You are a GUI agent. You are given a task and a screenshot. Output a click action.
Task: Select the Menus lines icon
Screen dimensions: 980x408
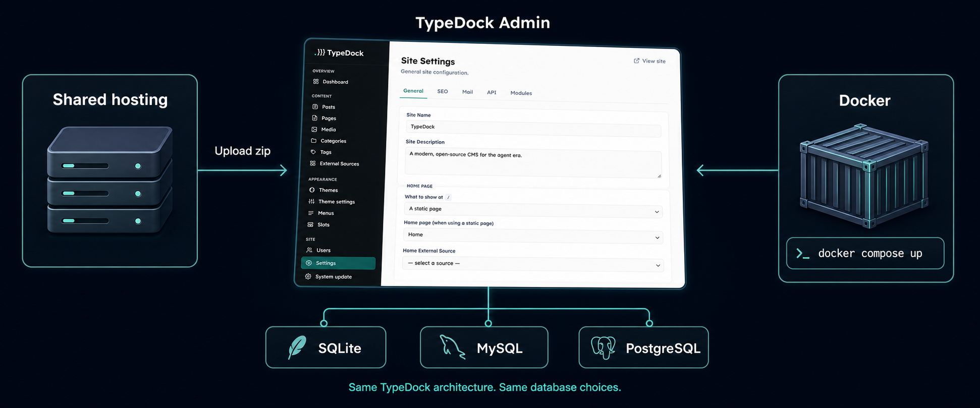click(x=311, y=213)
